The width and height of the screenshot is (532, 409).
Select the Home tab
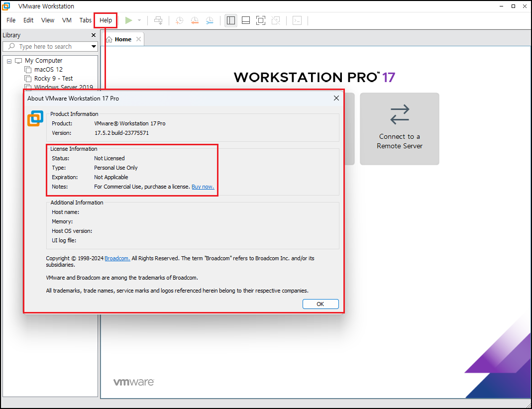coord(123,39)
